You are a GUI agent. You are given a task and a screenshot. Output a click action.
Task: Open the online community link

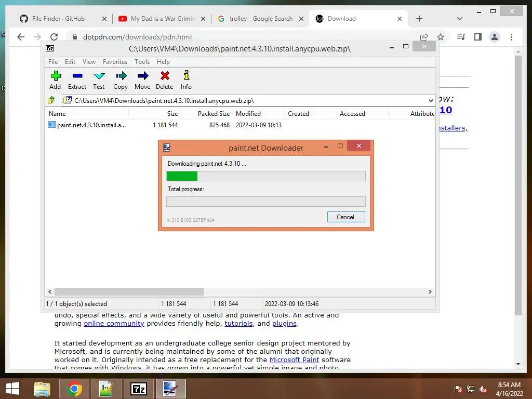114,323
